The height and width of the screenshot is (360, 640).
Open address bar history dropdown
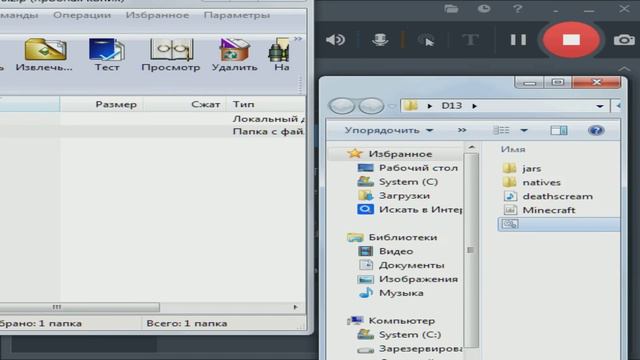pos(600,106)
